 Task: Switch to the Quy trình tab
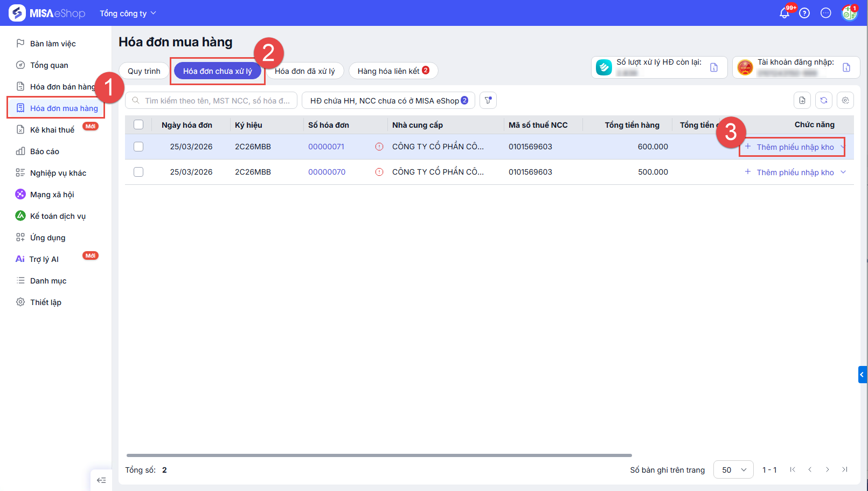click(144, 71)
